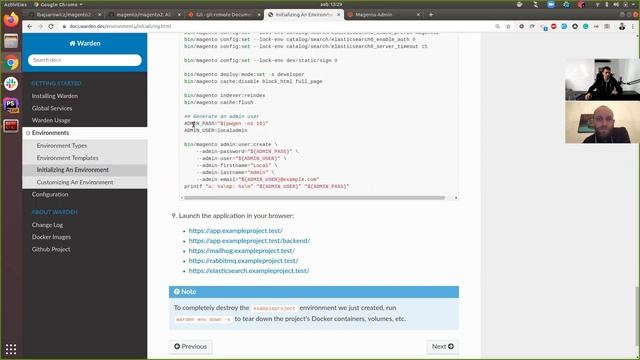
Task: Open the red ad-blocker extension icon
Action: pos(553,26)
